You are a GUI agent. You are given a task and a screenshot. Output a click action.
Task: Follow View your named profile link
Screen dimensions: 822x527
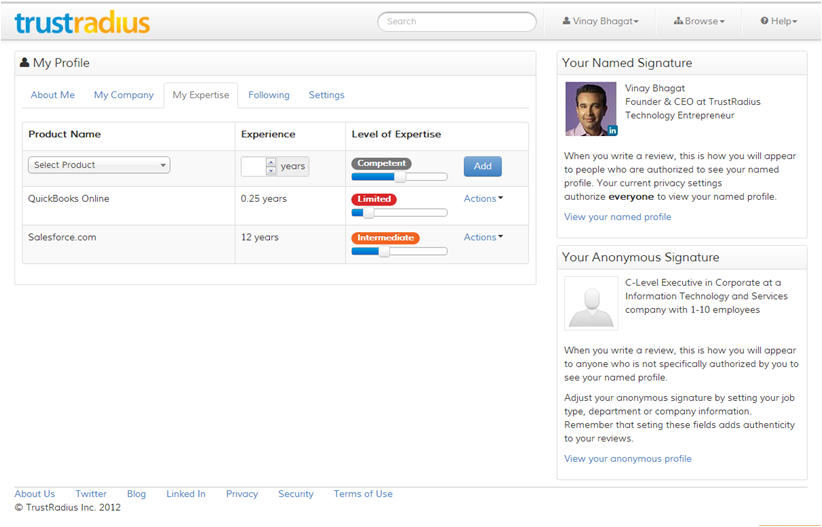tap(618, 217)
